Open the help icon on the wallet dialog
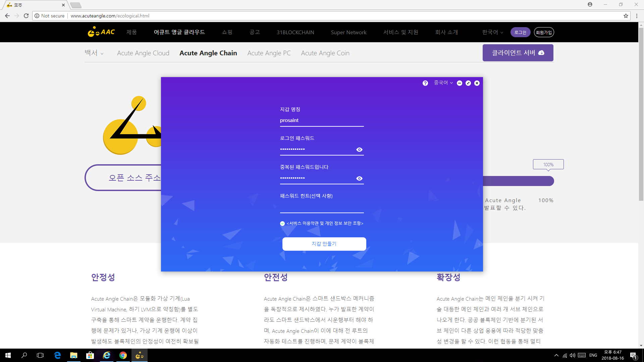The image size is (644, 362). [x=425, y=83]
